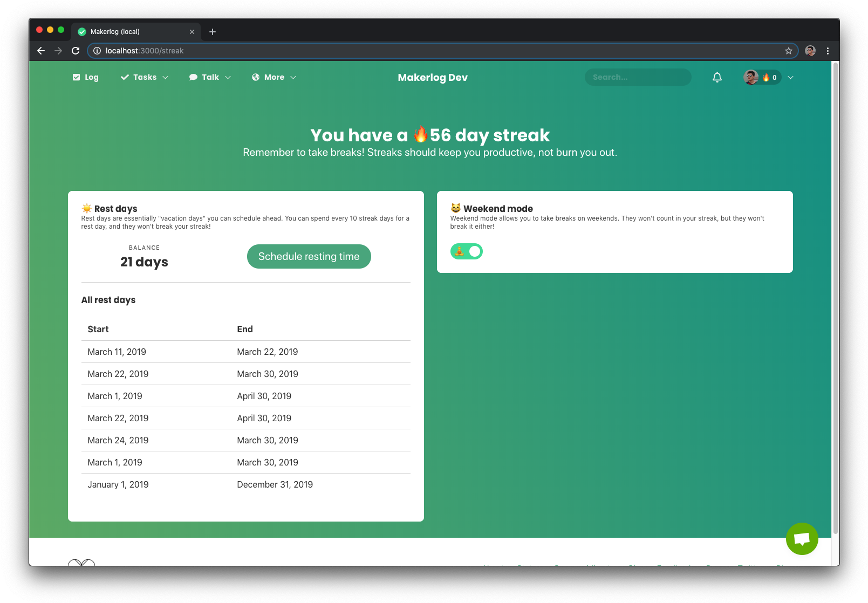Click the cat emoji beside Weekend mode
868x603 pixels.
click(456, 208)
